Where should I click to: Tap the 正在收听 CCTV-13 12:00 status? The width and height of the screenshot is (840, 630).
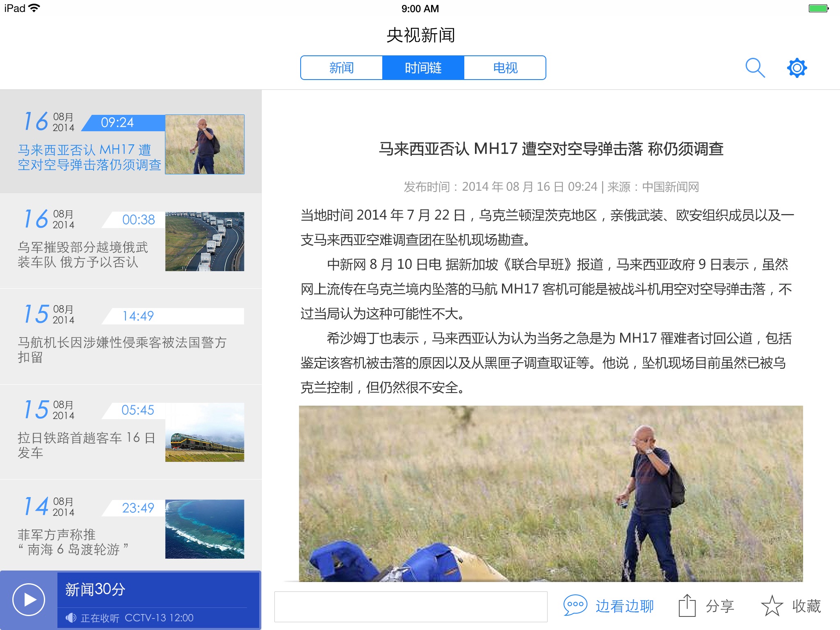click(x=137, y=618)
